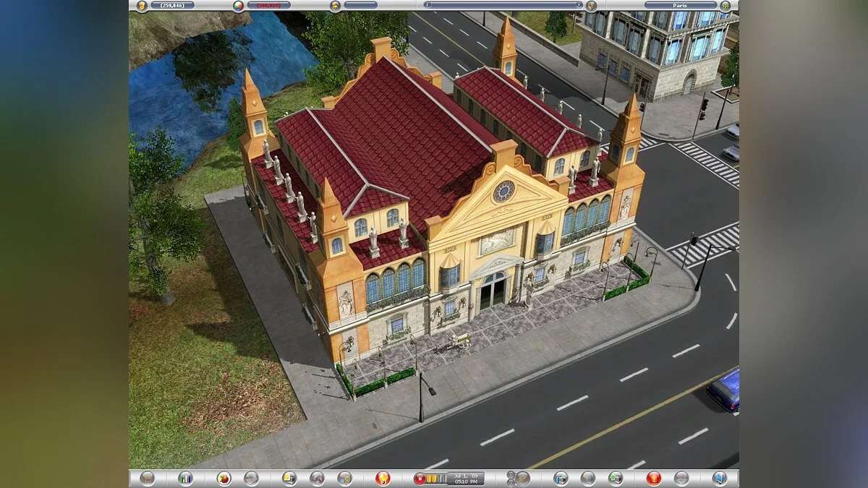Viewport: 868px width, 488px height.
Task: Click the blue door exit icon
Action: pyautogui.click(x=719, y=478)
